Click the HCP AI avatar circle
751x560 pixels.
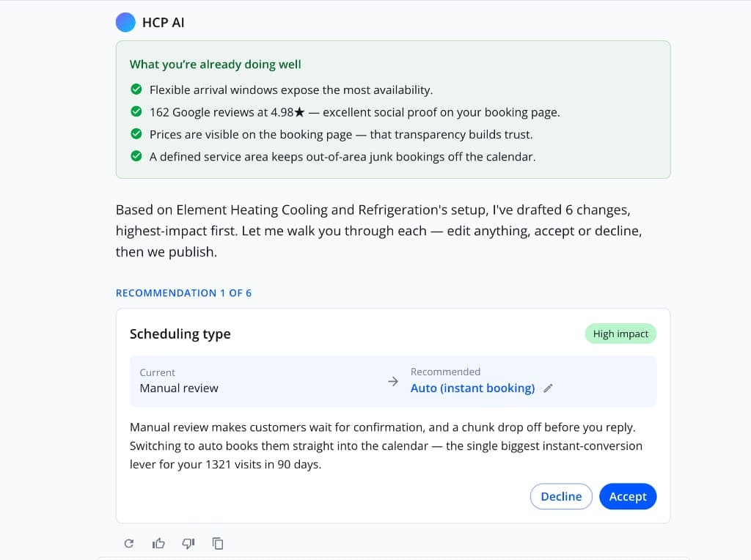click(x=125, y=23)
